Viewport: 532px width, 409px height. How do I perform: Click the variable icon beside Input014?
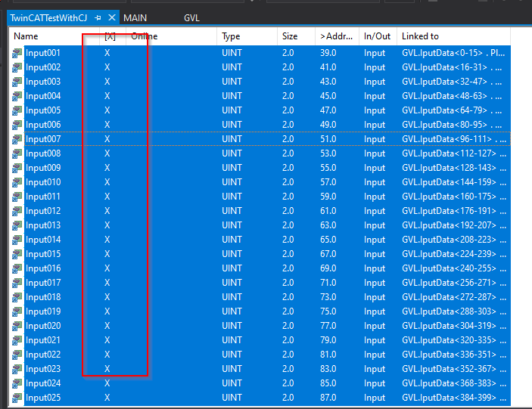point(17,240)
